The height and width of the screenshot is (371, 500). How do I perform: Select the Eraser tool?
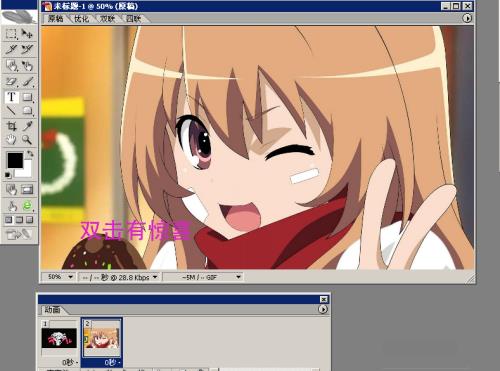click(11, 81)
